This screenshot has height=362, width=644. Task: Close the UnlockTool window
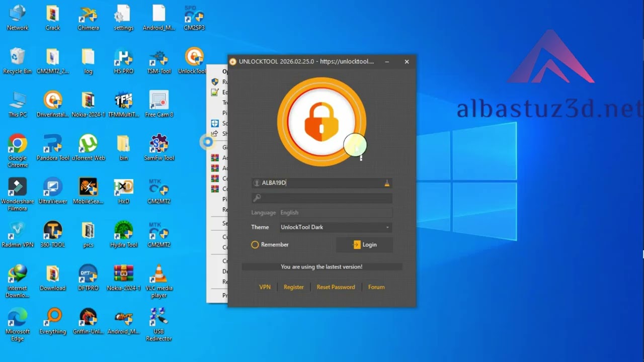point(407,62)
